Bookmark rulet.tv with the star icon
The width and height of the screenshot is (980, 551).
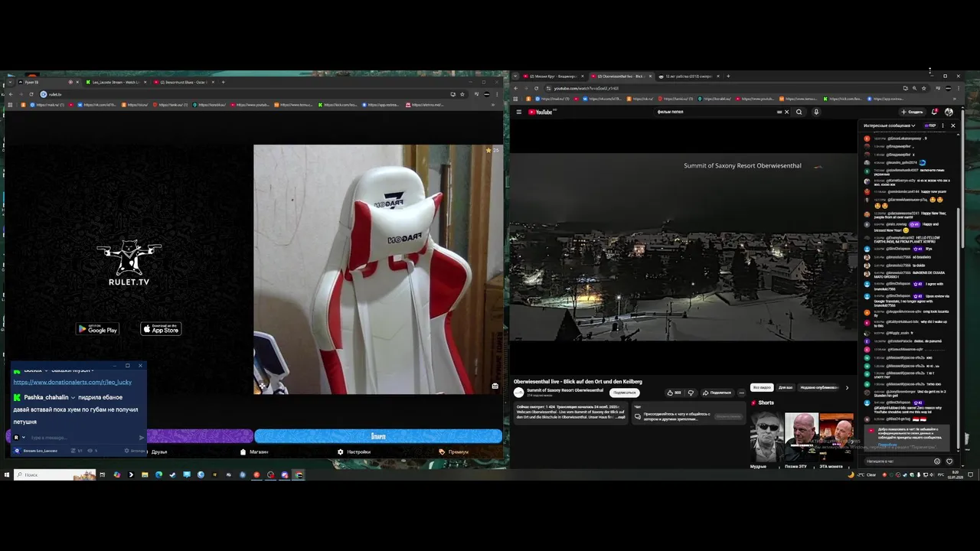click(462, 94)
